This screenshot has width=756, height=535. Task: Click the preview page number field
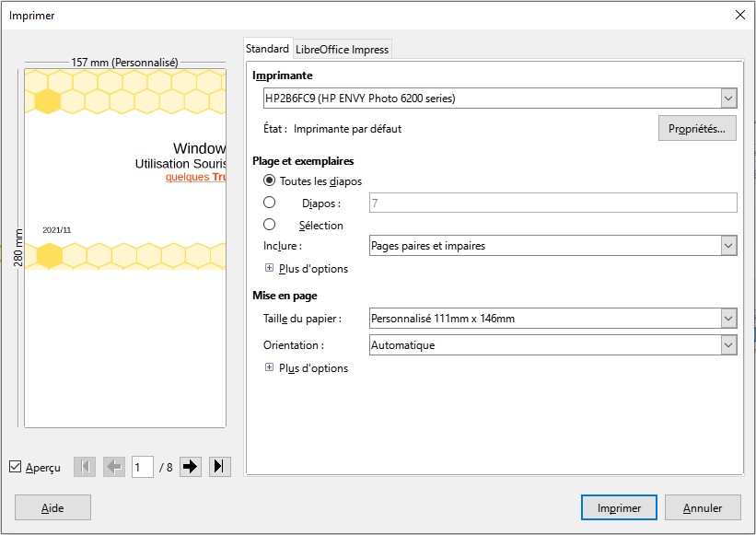142,467
